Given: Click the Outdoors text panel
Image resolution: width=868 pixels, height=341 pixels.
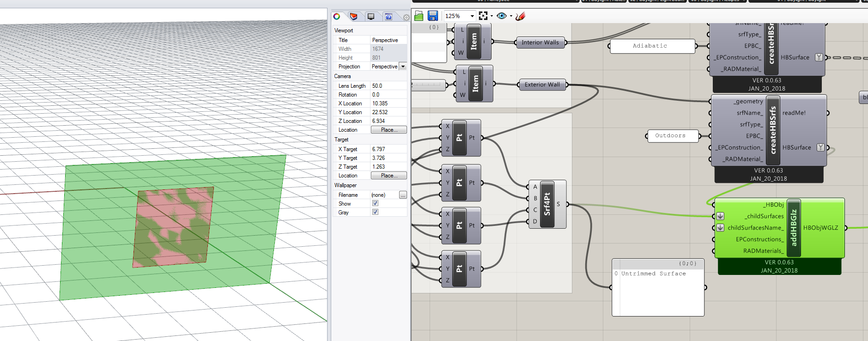Looking at the screenshot, I should [x=672, y=136].
